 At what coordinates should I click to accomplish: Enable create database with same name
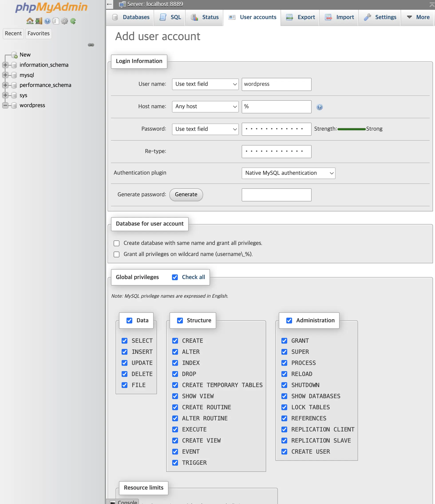(x=117, y=243)
